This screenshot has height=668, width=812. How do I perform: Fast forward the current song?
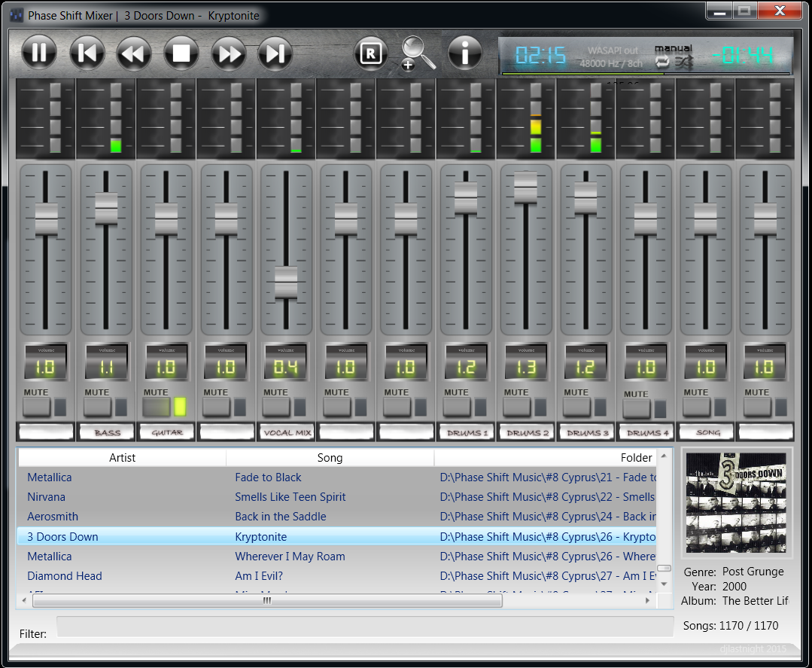[x=228, y=53]
